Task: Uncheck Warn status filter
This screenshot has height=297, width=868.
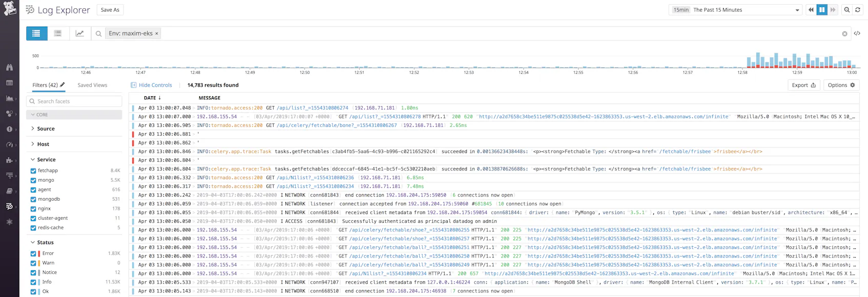Action: click(x=33, y=263)
